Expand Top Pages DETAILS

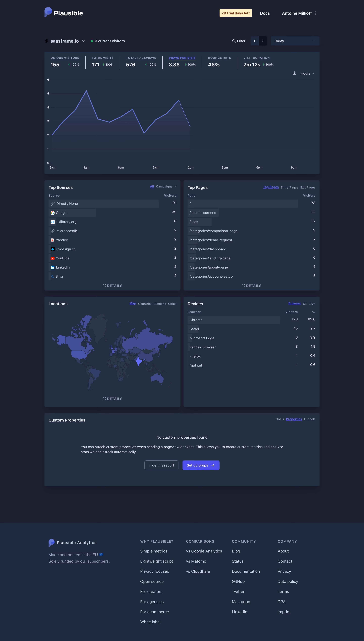(252, 286)
